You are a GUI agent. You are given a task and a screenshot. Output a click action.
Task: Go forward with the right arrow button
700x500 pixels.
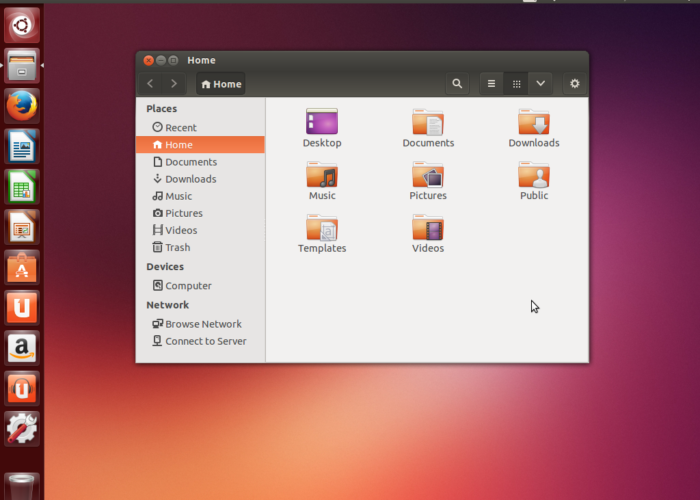pyautogui.click(x=174, y=84)
